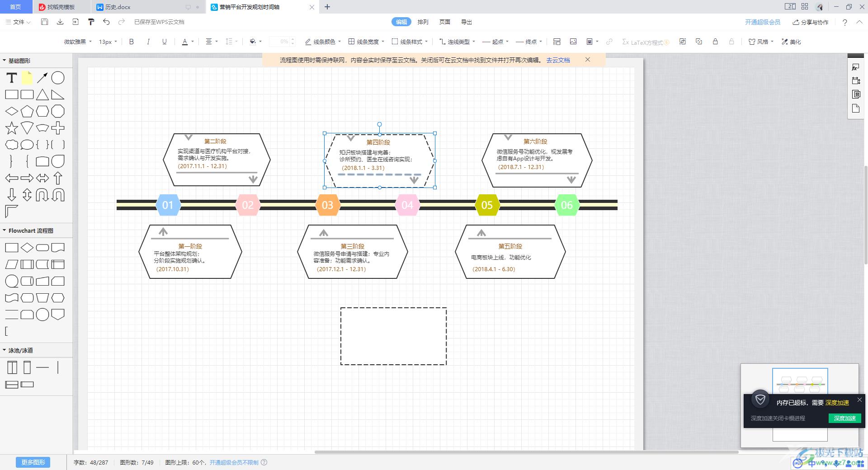Image resolution: width=868 pixels, height=470 pixels.
Task: Choose the five-point star shape
Action: [11, 128]
